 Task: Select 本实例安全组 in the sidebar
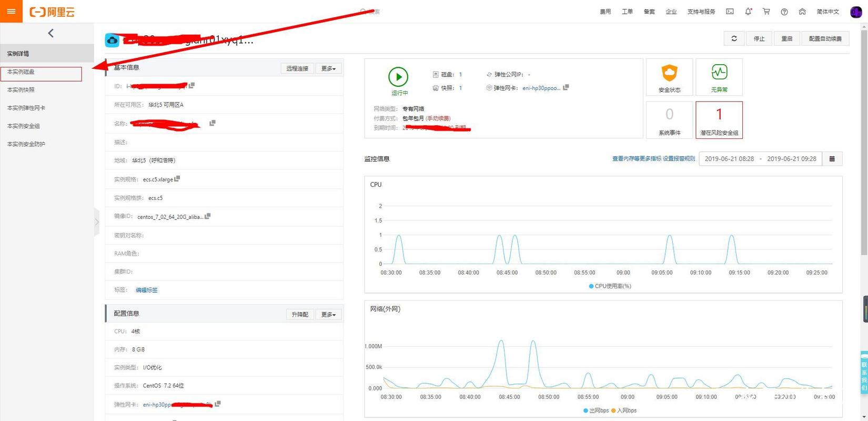click(47, 126)
